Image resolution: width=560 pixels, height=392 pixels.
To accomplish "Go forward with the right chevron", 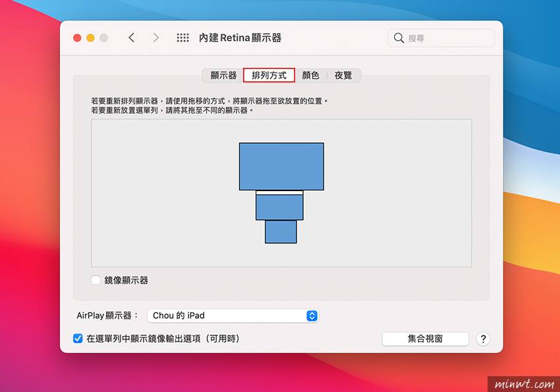I will click(155, 38).
